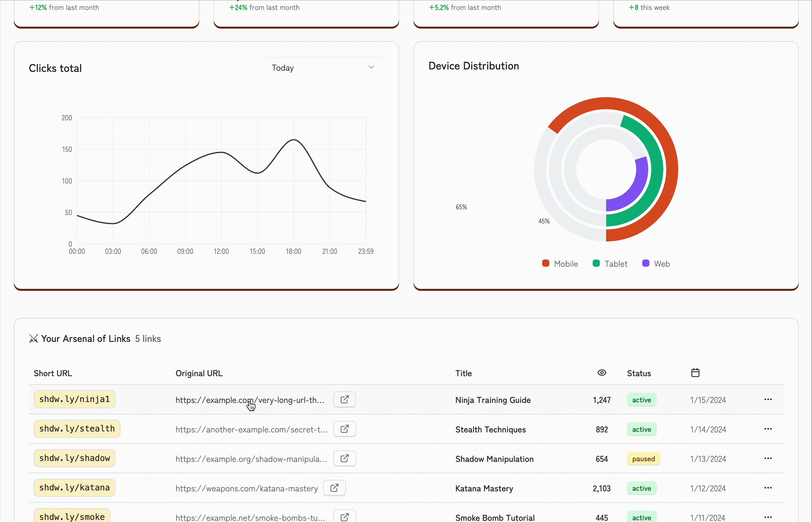Click the dropdown chevron beside Today

371,67
